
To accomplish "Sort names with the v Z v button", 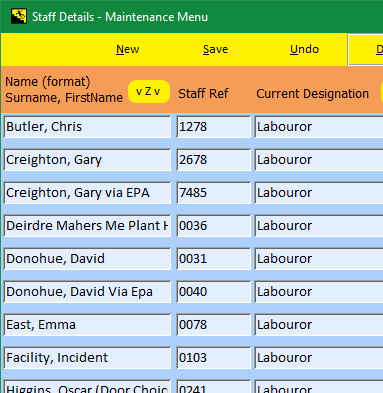I will 149,91.
